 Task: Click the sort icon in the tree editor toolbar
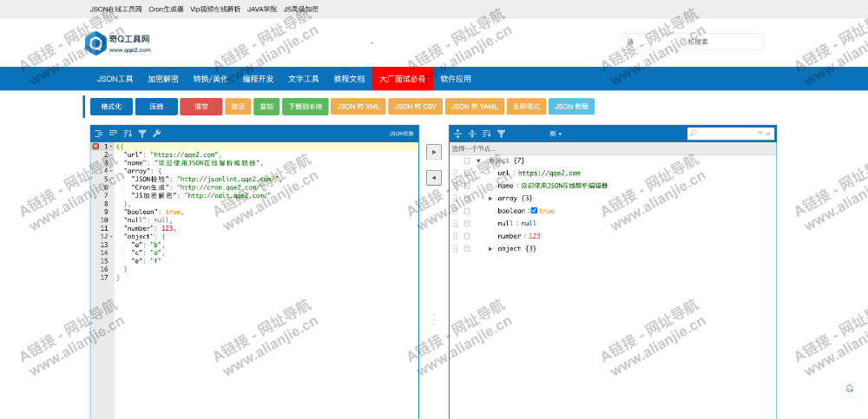[x=486, y=134]
